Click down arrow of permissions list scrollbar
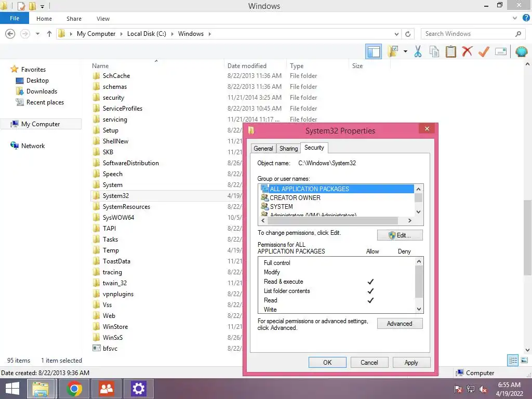Screen dimensions: 532x399 tap(419, 309)
